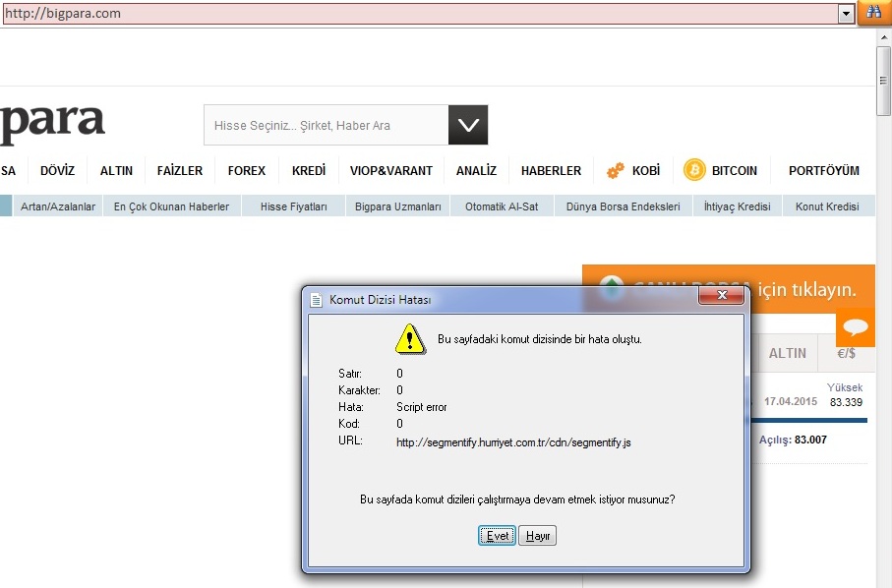Image resolution: width=892 pixels, height=588 pixels.
Task: Click the Bitcoin coin icon
Action: pyautogui.click(x=695, y=170)
